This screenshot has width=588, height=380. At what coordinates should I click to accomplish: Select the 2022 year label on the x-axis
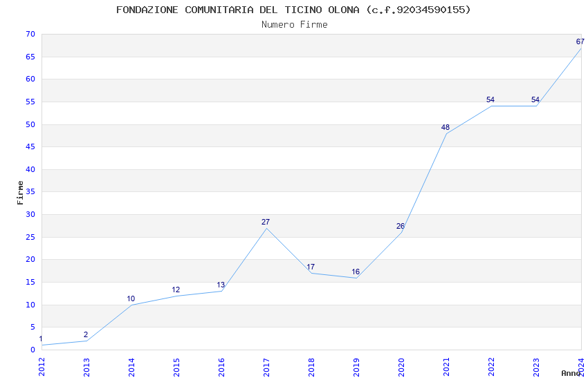(x=492, y=367)
